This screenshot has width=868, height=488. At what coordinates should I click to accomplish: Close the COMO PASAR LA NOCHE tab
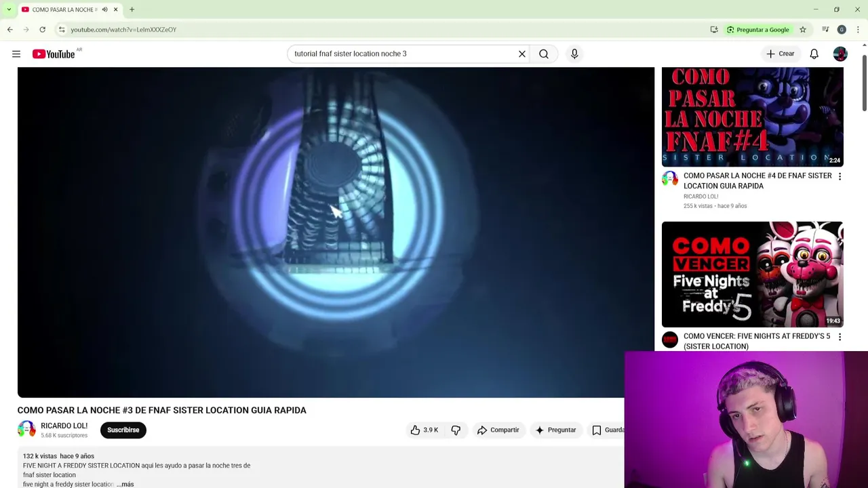pyautogui.click(x=115, y=9)
